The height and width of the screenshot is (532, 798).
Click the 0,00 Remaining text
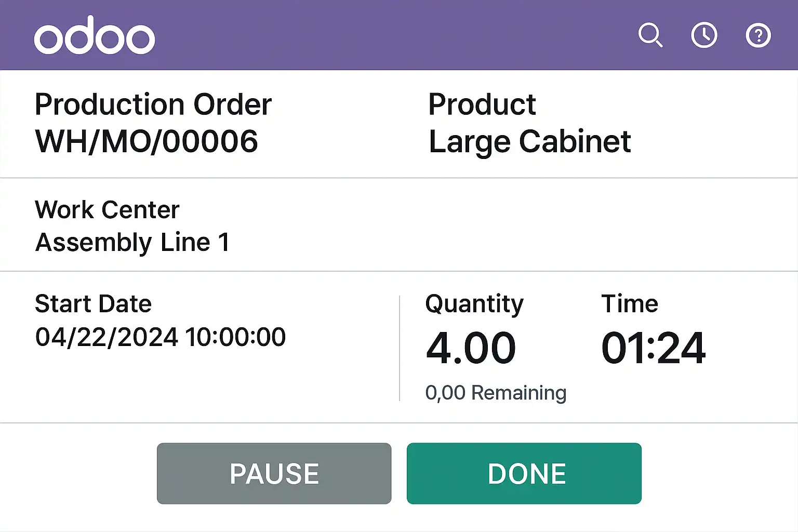pos(496,393)
